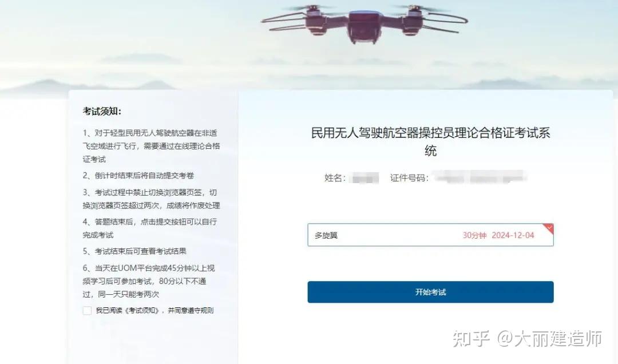Click the blurred 姓名 value
The image size is (618, 364).
[364, 178]
